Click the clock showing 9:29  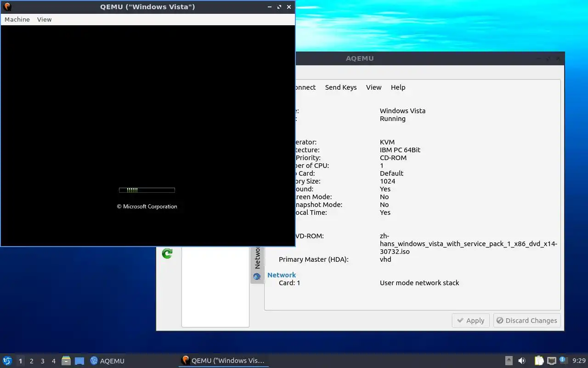pyautogui.click(x=579, y=361)
